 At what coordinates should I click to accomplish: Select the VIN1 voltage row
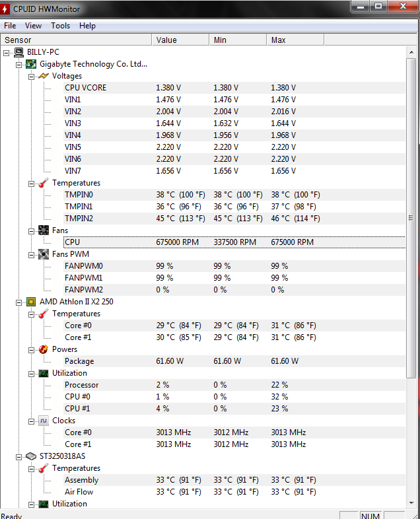coord(234,100)
